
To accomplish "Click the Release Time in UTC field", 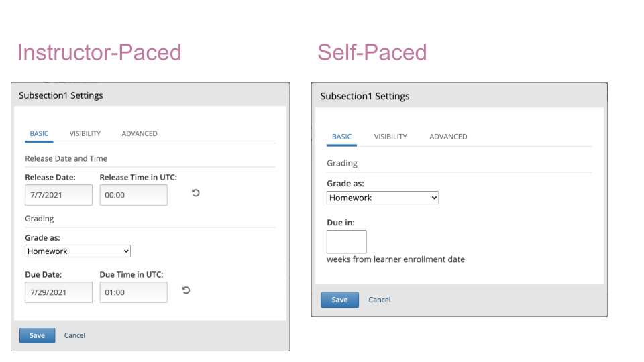I will [x=133, y=195].
